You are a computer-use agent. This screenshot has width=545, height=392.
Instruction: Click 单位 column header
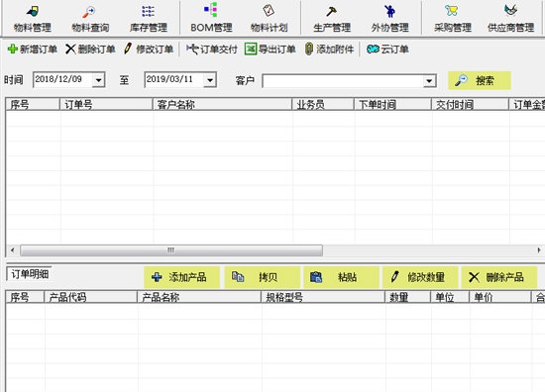click(450, 297)
